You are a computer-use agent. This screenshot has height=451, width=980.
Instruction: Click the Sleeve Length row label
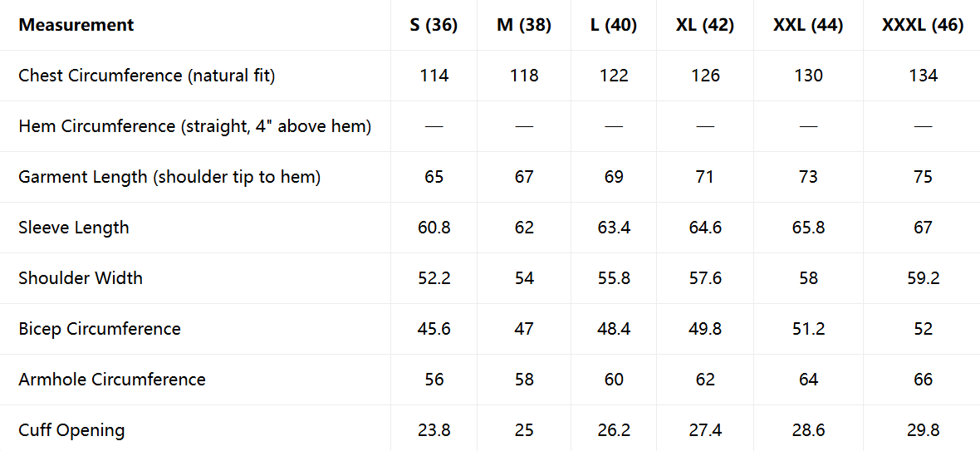tap(74, 228)
